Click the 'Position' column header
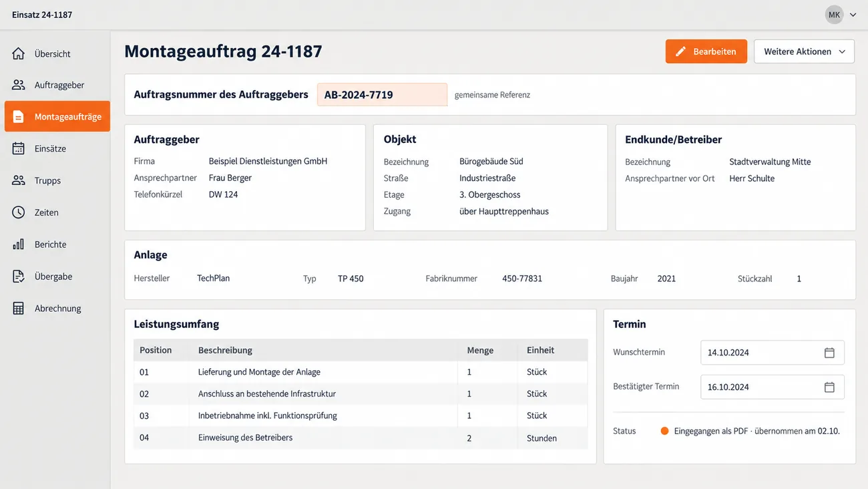The width and height of the screenshot is (868, 489). click(x=156, y=350)
